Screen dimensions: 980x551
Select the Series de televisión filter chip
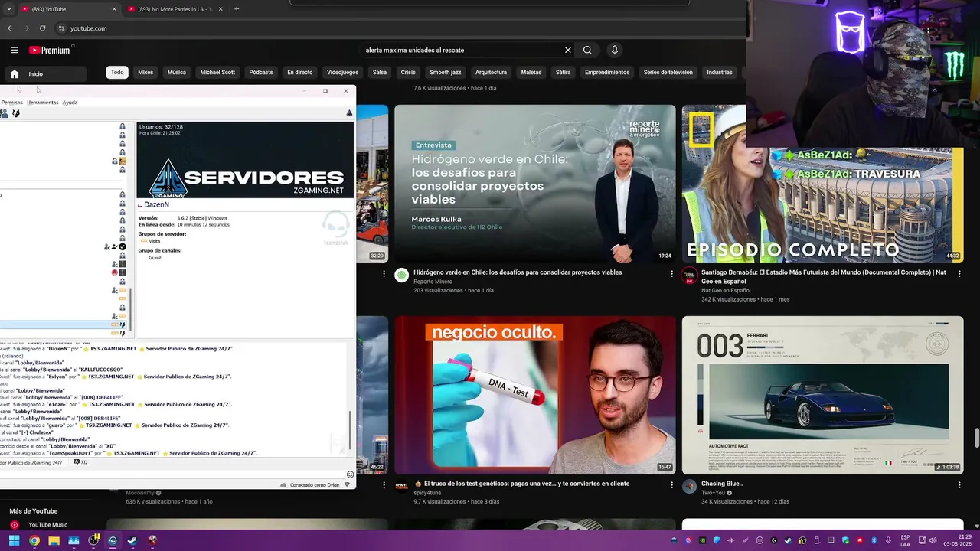pos(668,73)
